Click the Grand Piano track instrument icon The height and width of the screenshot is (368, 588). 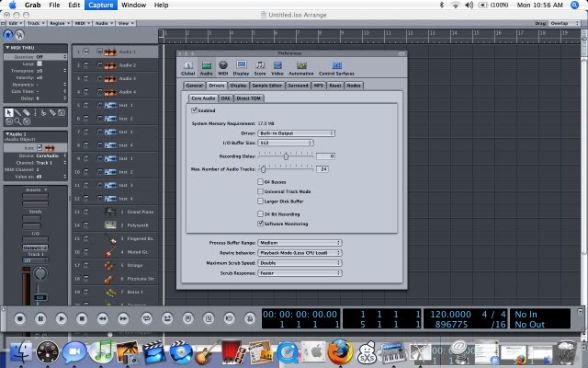[x=110, y=212]
